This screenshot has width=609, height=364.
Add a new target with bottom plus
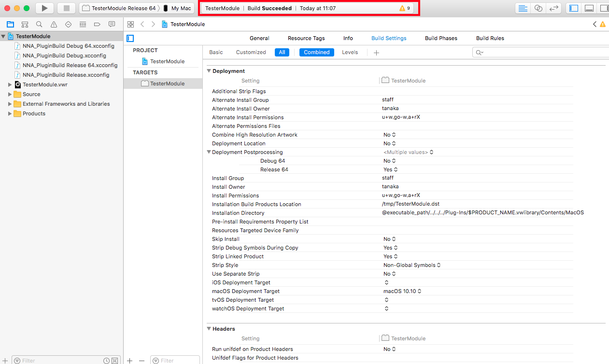pos(129,361)
